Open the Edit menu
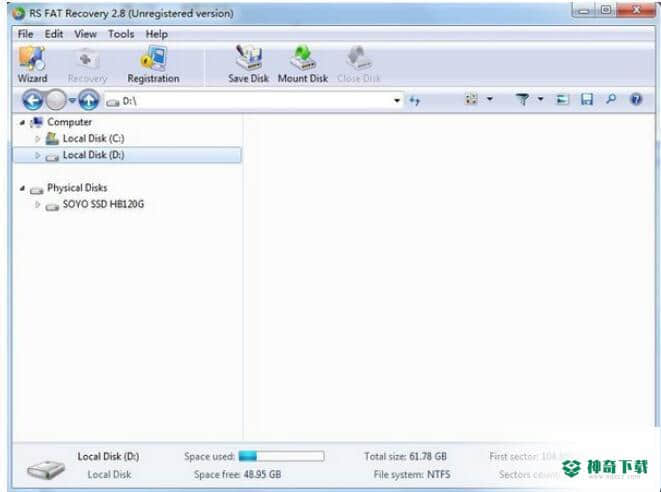The height and width of the screenshot is (492, 661). (54, 34)
